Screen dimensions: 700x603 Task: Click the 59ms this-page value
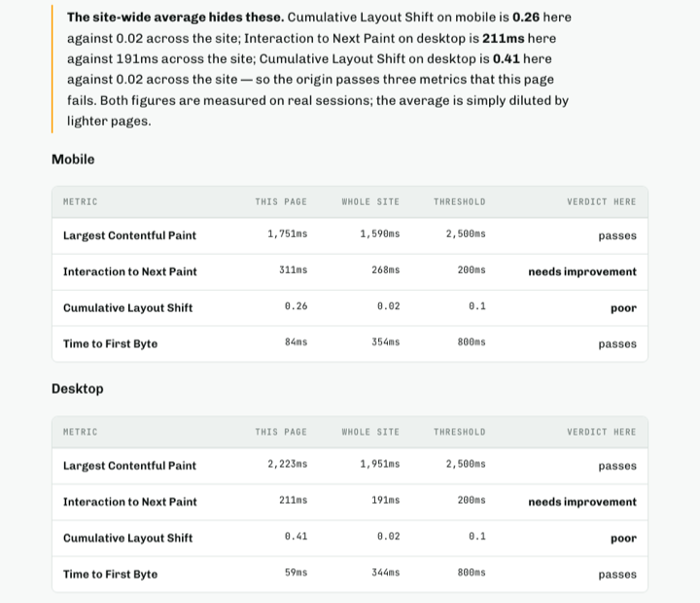(296, 573)
